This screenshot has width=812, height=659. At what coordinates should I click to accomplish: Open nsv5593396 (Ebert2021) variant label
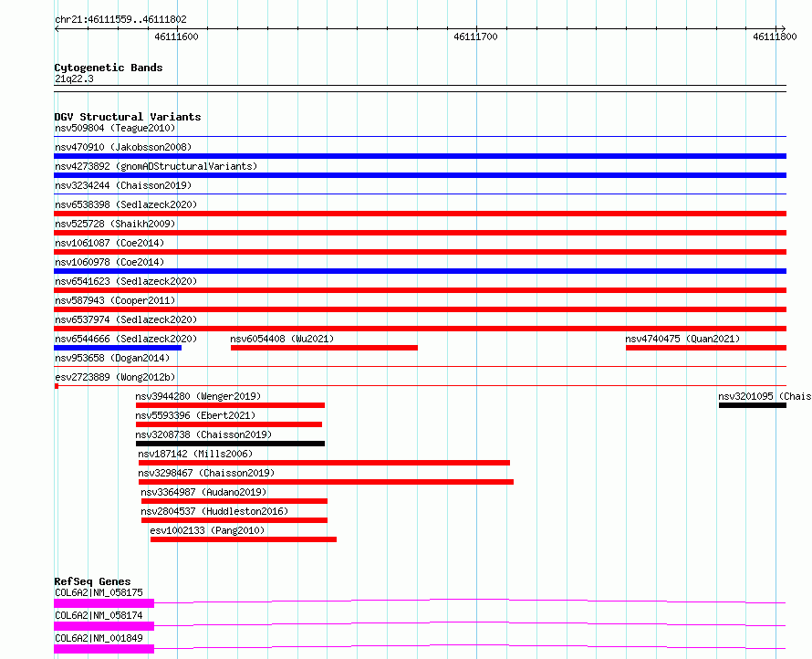[195, 415]
